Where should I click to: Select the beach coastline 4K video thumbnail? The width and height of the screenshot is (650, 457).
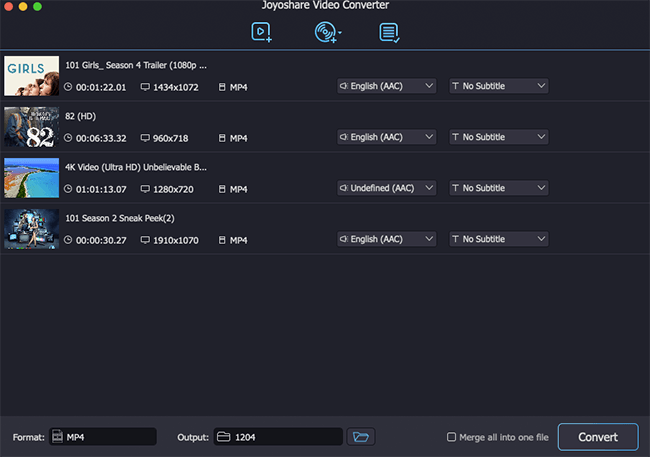[32, 178]
